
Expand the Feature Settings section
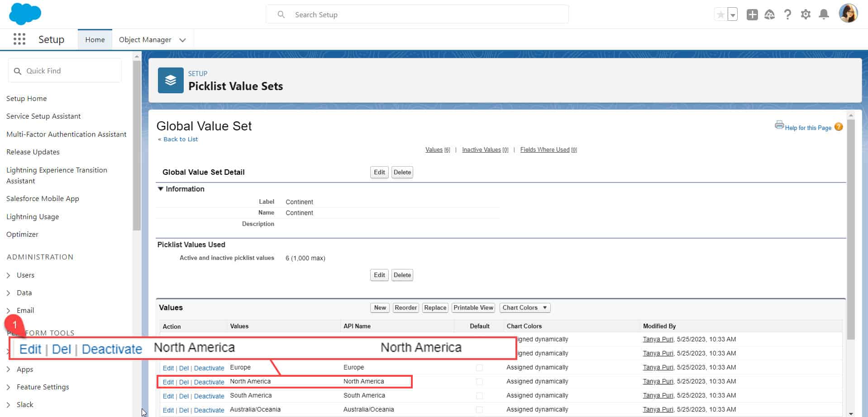point(9,387)
